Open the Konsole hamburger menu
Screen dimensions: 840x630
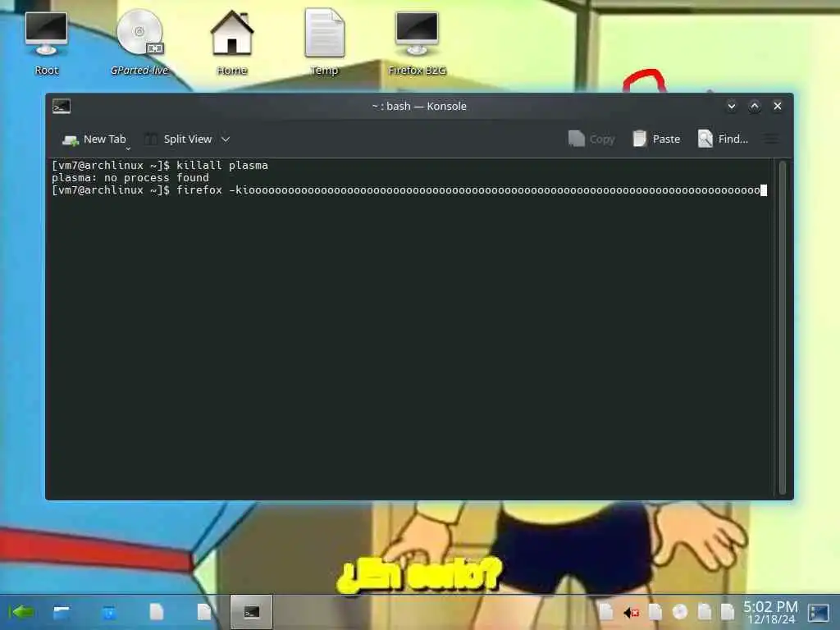(x=771, y=139)
